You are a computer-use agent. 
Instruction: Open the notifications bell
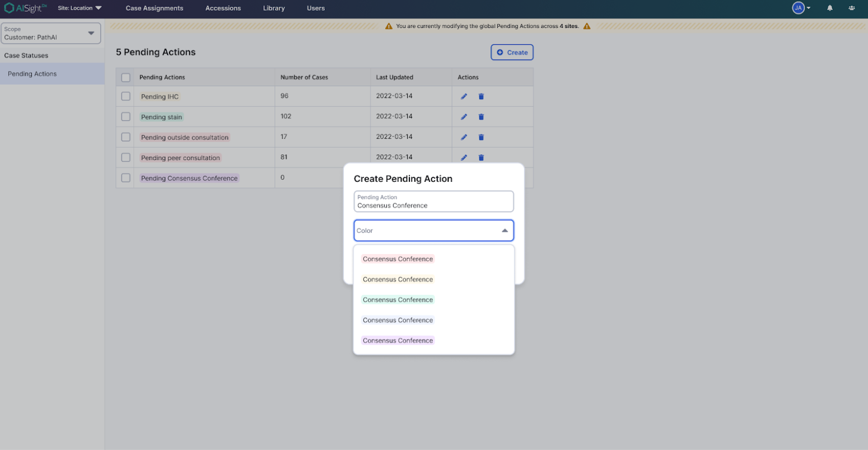pos(830,8)
